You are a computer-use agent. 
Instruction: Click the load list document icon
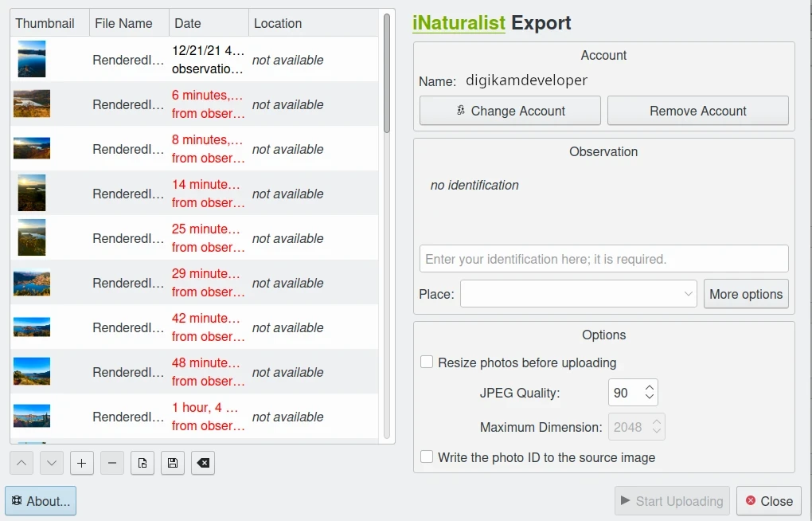[x=142, y=463]
